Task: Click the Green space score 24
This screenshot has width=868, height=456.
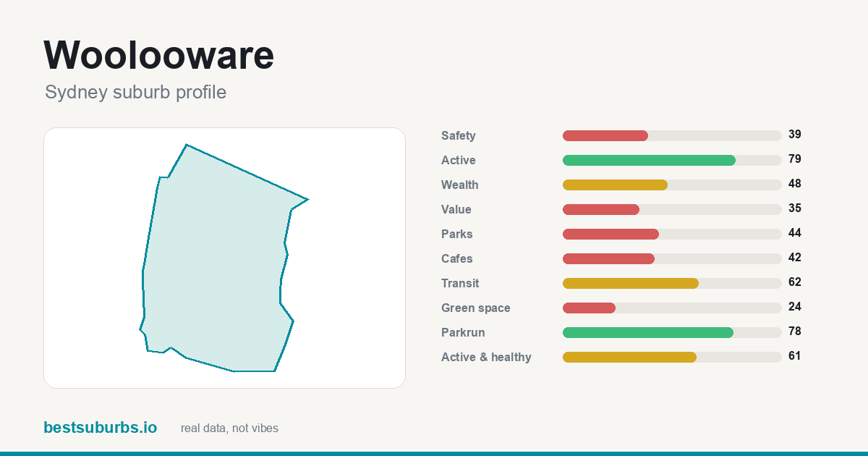Action: pyautogui.click(x=795, y=307)
